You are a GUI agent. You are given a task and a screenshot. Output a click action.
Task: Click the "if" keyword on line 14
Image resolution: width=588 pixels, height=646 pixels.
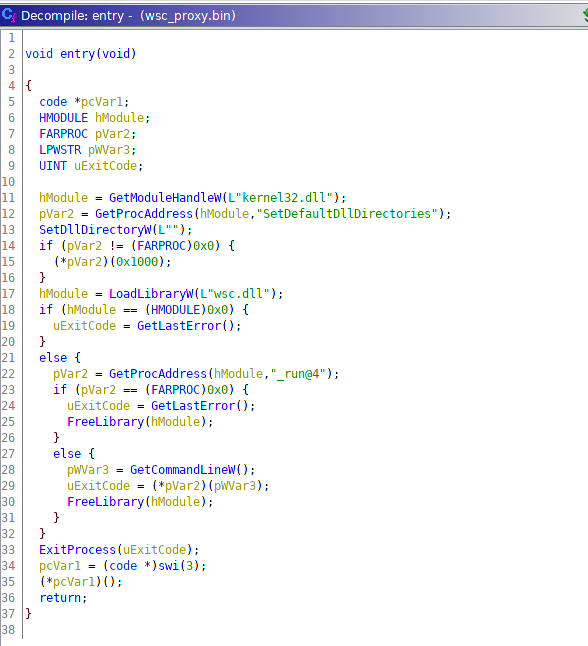(46, 246)
